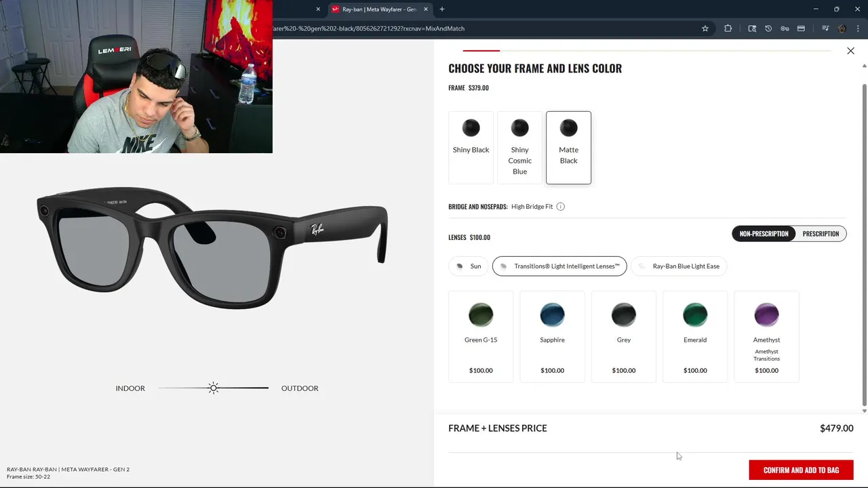Click the INDOOR label by the slider

coord(130,388)
